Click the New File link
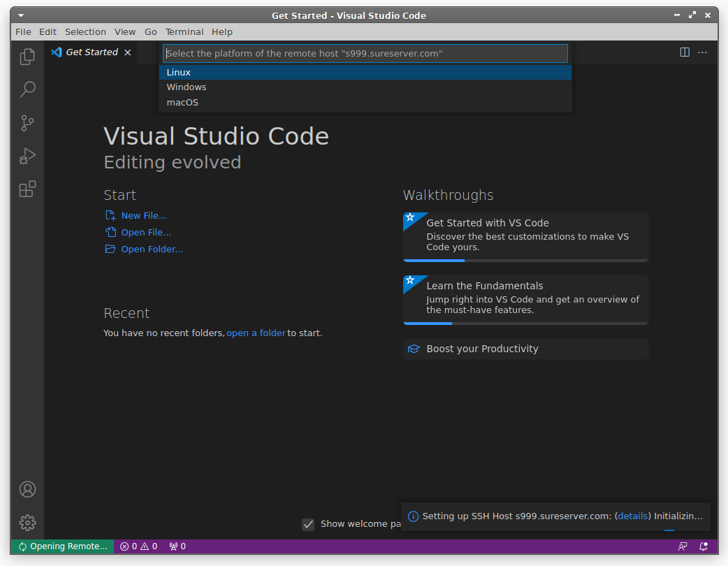The width and height of the screenshot is (728, 566). 143,216
